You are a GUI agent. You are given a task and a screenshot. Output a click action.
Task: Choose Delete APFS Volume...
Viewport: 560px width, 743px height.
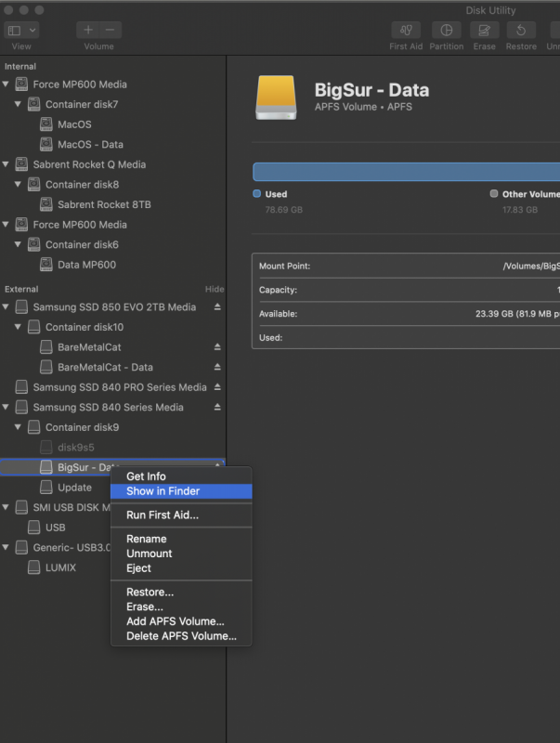click(181, 636)
